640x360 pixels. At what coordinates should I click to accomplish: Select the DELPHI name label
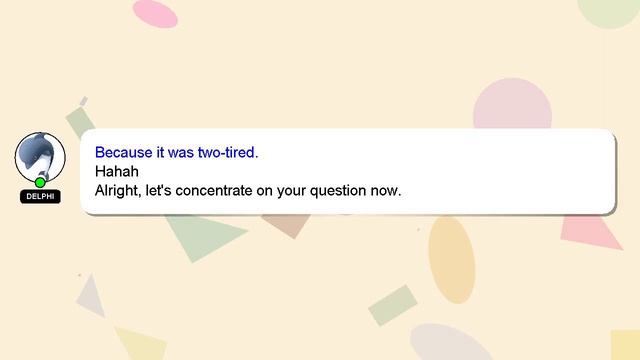click(x=40, y=196)
